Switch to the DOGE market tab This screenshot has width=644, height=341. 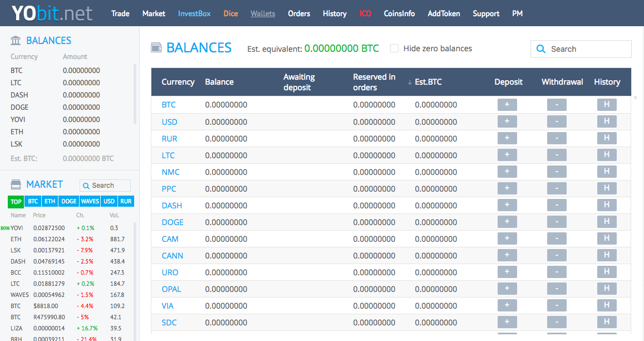pos(68,201)
